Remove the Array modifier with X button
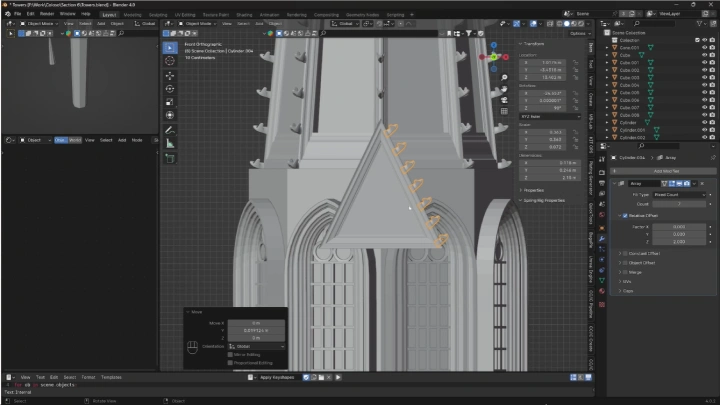This screenshot has width=720, height=405. point(702,184)
